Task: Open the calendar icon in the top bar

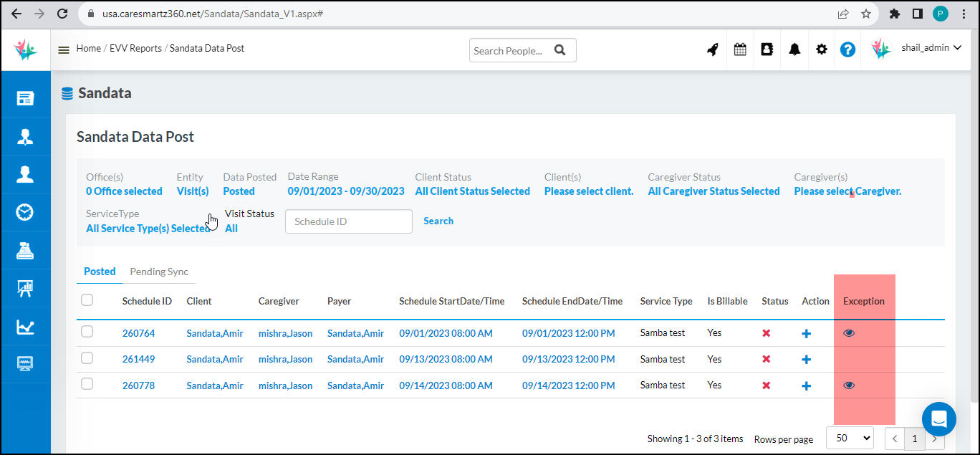Action: coord(739,49)
